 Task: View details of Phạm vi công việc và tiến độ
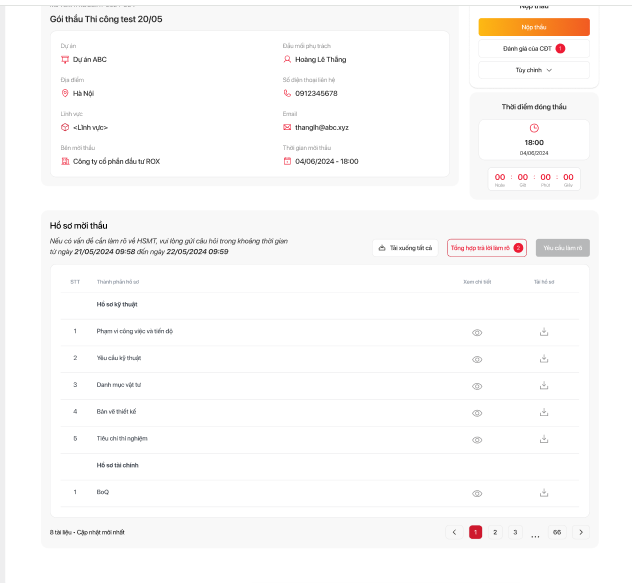(x=477, y=332)
